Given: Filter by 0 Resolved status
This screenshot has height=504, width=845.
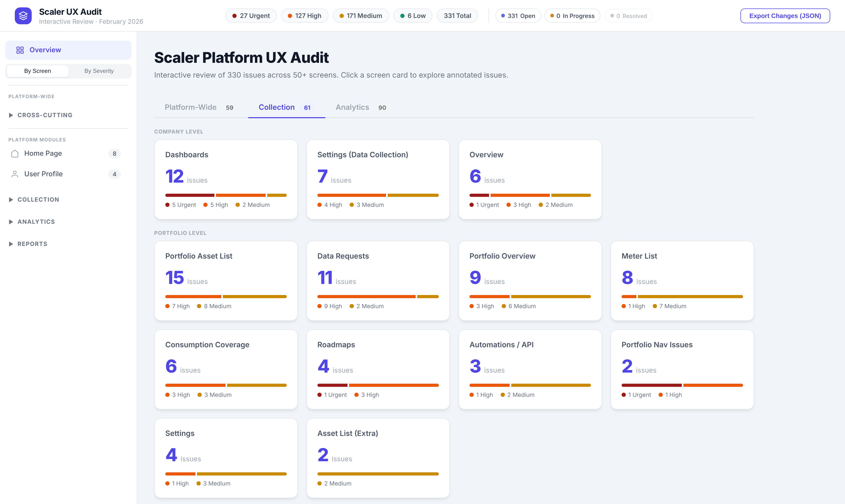Looking at the screenshot, I should 628,16.
